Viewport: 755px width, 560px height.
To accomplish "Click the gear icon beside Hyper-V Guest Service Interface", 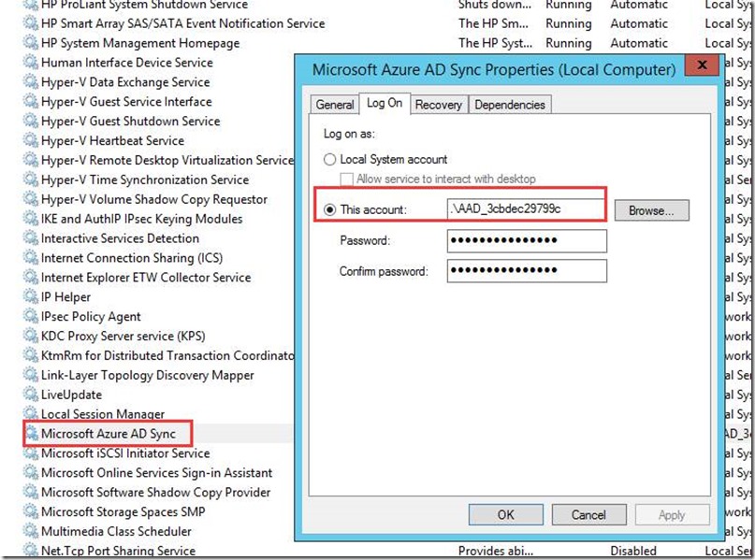I will tap(30, 102).
